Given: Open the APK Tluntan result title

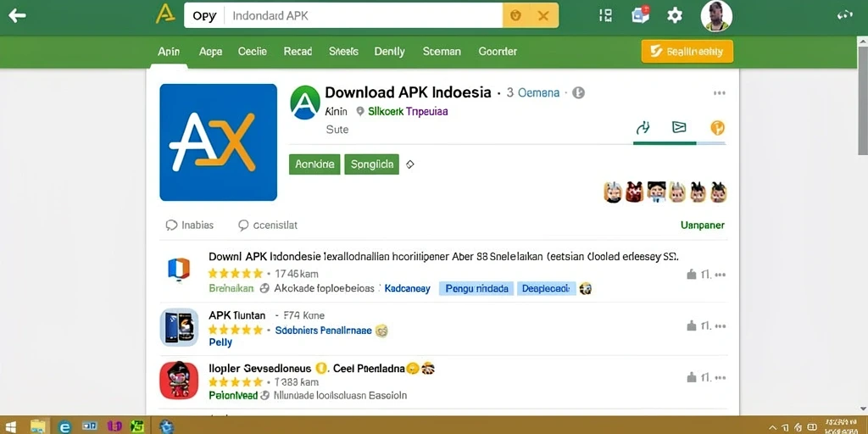Looking at the screenshot, I should (x=237, y=315).
